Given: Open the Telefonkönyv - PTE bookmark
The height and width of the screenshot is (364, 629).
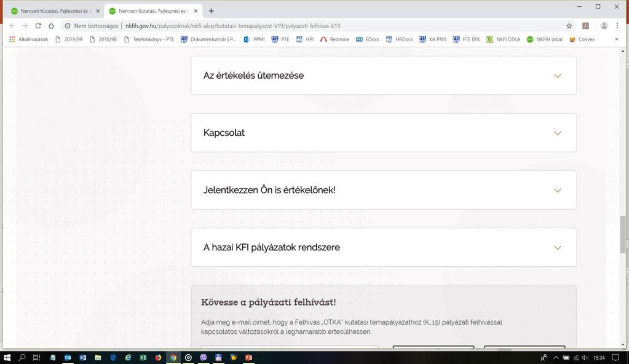Looking at the screenshot, I should tap(149, 39).
